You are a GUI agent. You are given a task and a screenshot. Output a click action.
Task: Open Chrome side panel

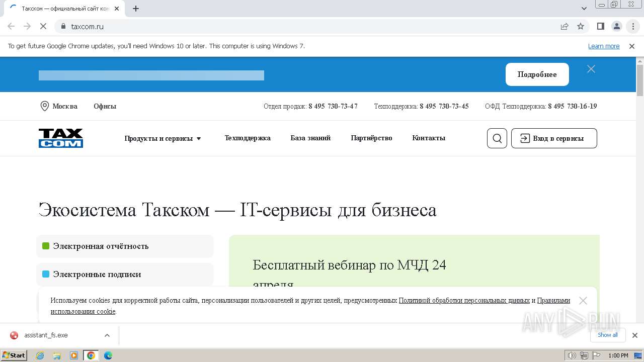(601, 26)
